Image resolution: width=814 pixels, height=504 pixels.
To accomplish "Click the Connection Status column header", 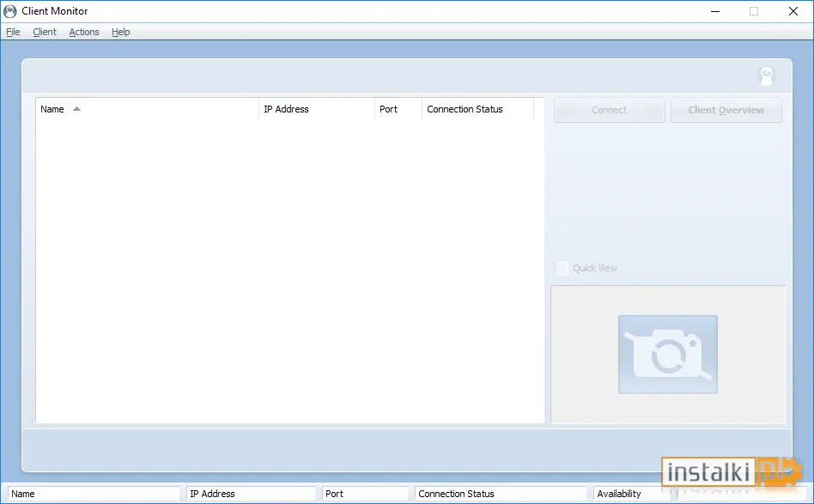I will [477, 109].
